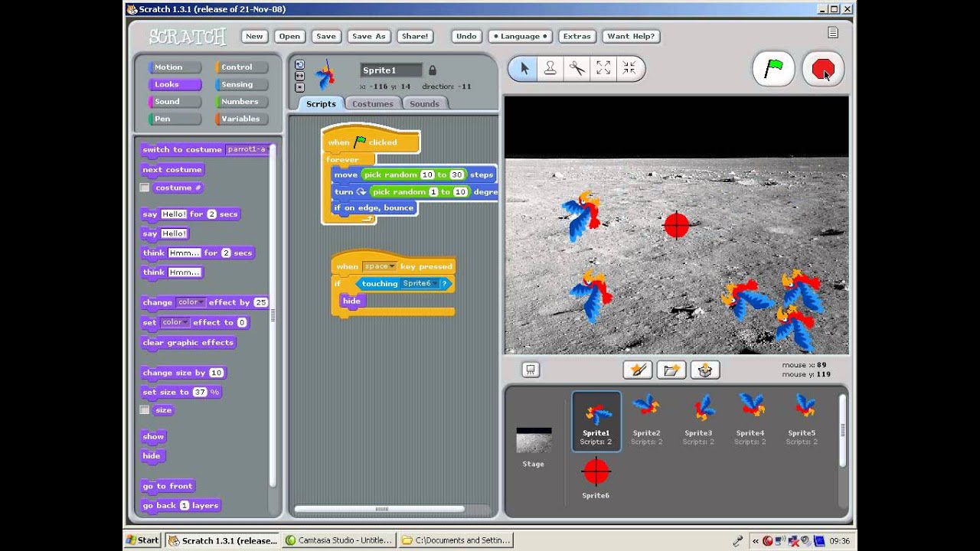Click the Save As button
The height and width of the screenshot is (551, 980).
coord(369,36)
